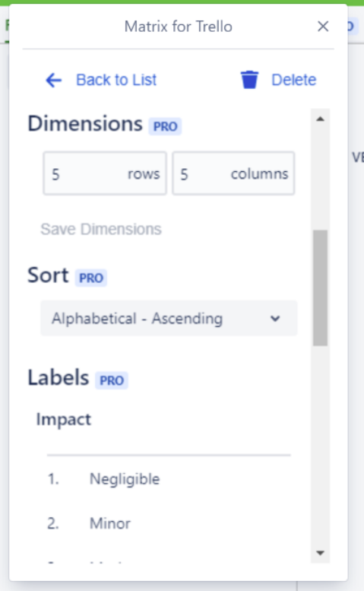
Task: Click Save Dimensions button
Action: pyautogui.click(x=101, y=229)
